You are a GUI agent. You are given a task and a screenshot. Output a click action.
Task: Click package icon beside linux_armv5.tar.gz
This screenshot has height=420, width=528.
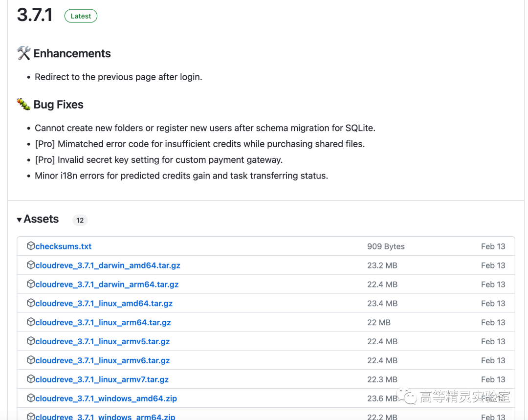(31, 341)
